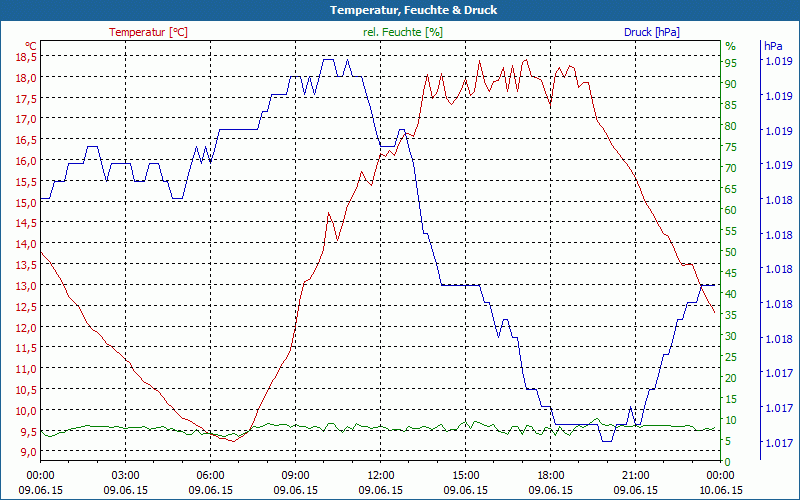Click the °C unit header on left axis

coord(31,46)
